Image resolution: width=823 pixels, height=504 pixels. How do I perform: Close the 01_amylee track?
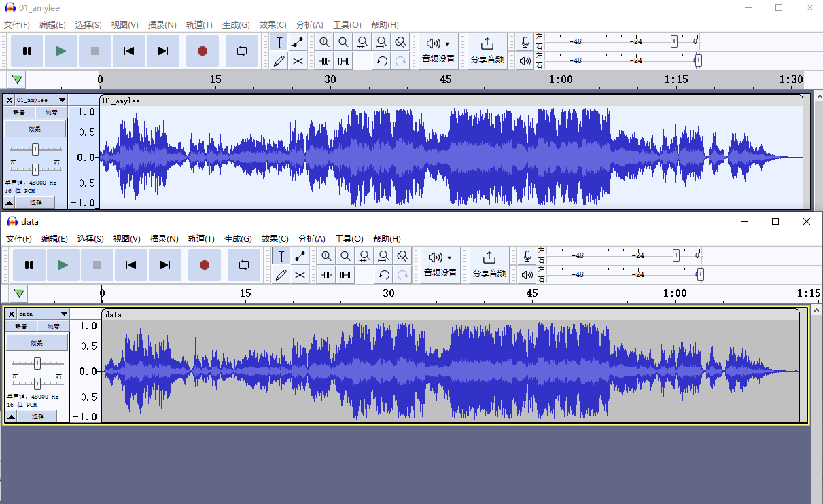click(x=10, y=100)
